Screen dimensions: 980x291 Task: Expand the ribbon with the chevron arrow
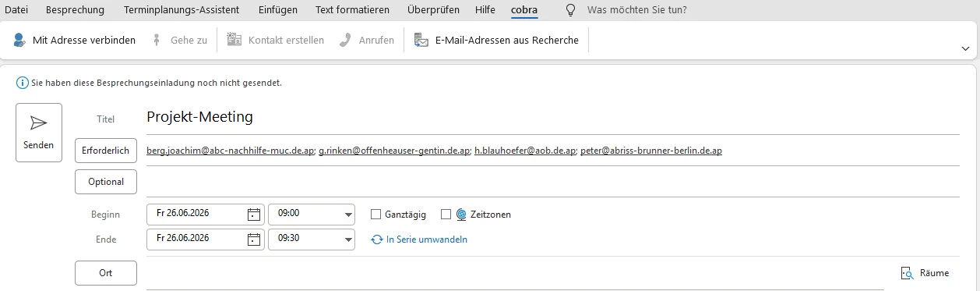click(966, 48)
